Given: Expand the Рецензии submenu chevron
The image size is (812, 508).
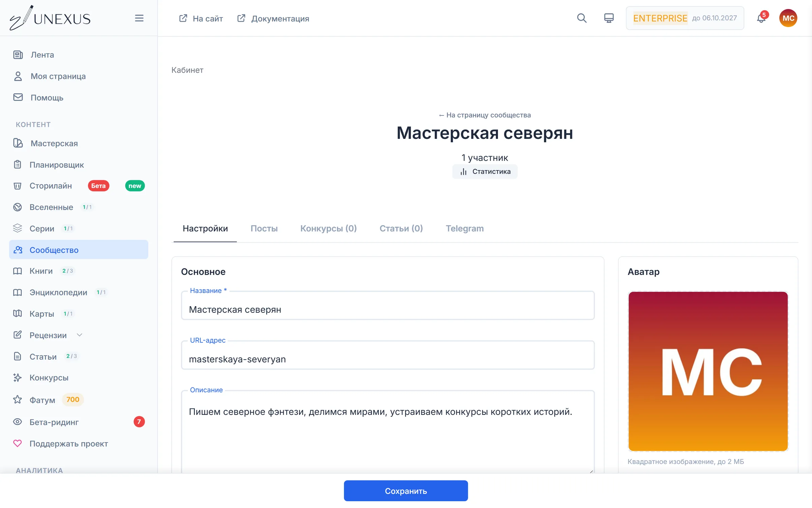Looking at the screenshot, I should pos(80,335).
